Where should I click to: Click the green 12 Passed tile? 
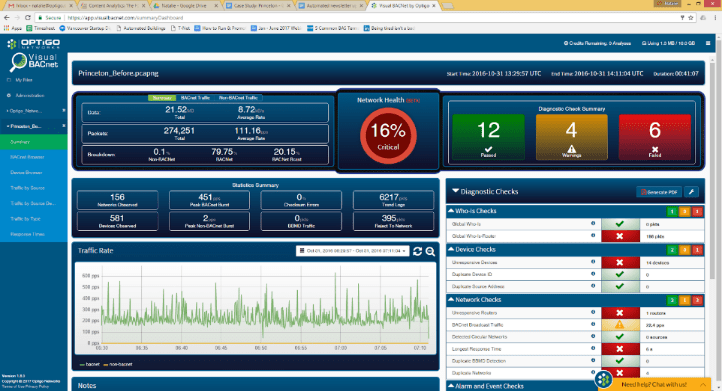point(488,137)
